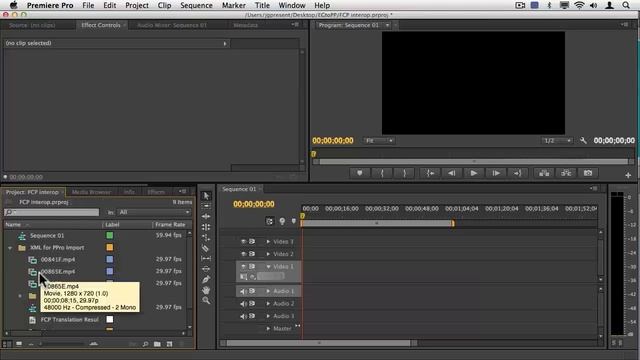This screenshot has width=640, height=360.
Task: Click the Extract button
Action: [566, 173]
